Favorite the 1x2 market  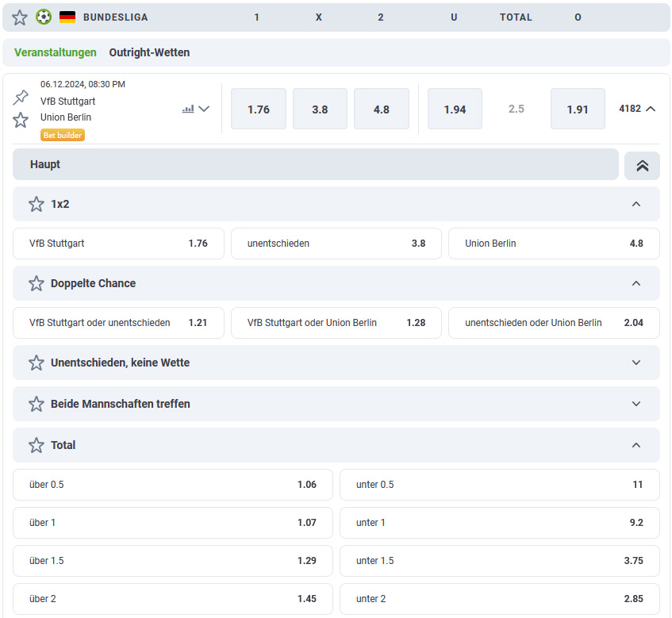pyautogui.click(x=36, y=204)
